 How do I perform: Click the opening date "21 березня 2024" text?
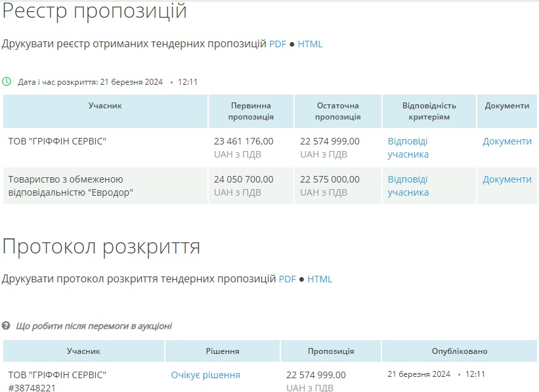[x=131, y=82]
